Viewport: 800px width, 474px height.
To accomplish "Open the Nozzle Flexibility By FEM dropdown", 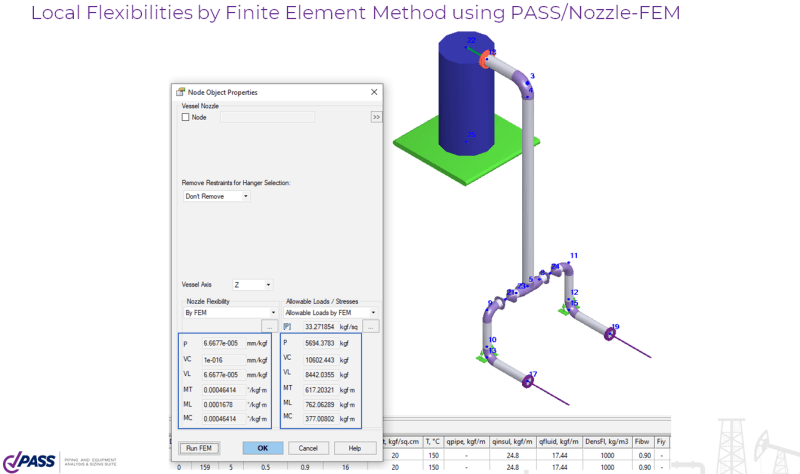I will (230, 313).
